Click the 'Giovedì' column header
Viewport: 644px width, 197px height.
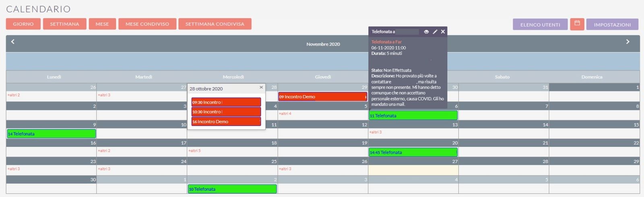(323, 77)
